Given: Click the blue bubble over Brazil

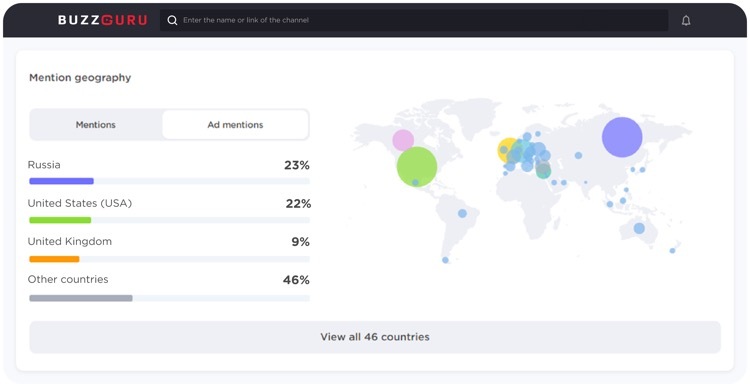Looking at the screenshot, I should pyautogui.click(x=462, y=213).
